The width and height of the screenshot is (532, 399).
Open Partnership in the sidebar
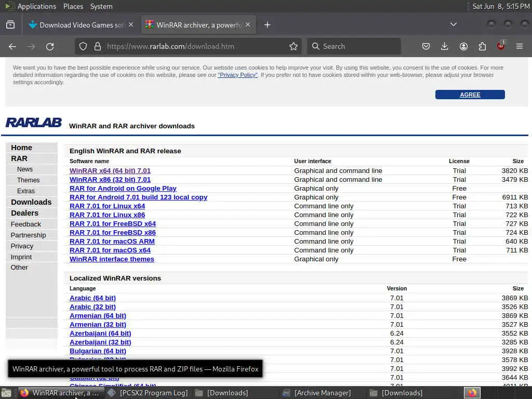[28, 235]
